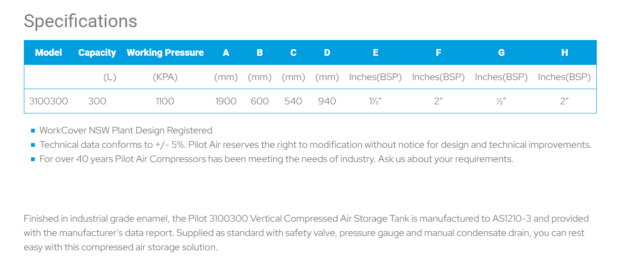Click the 40 years Pilot Air bullet
This screenshot has height=266, width=644.
[276, 159]
